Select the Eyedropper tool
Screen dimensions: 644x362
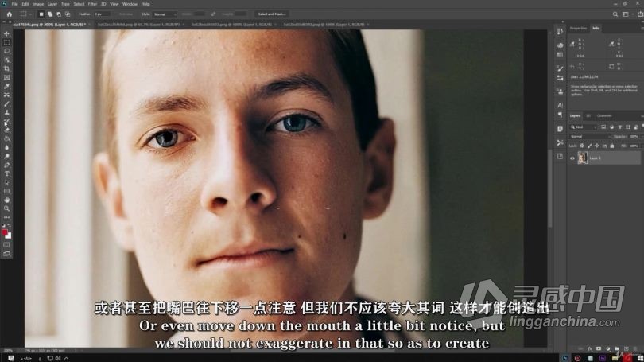(x=6, y=86)
